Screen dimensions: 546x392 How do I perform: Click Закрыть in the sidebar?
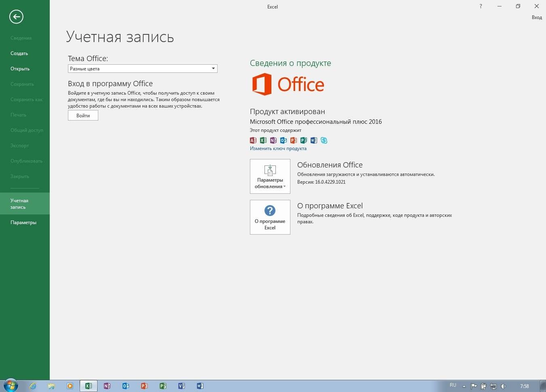click(x=19, y=176)
